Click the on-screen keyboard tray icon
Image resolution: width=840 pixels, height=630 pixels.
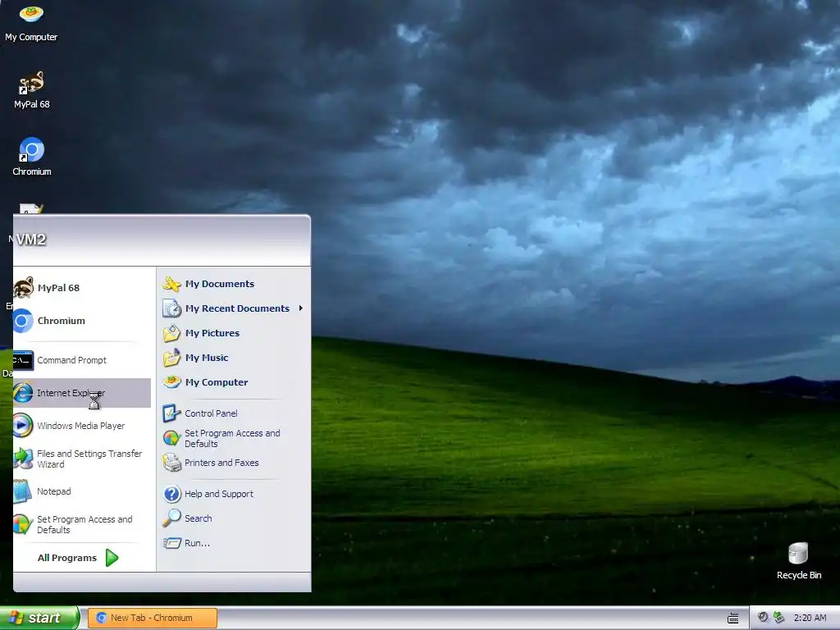coord(733,619)
